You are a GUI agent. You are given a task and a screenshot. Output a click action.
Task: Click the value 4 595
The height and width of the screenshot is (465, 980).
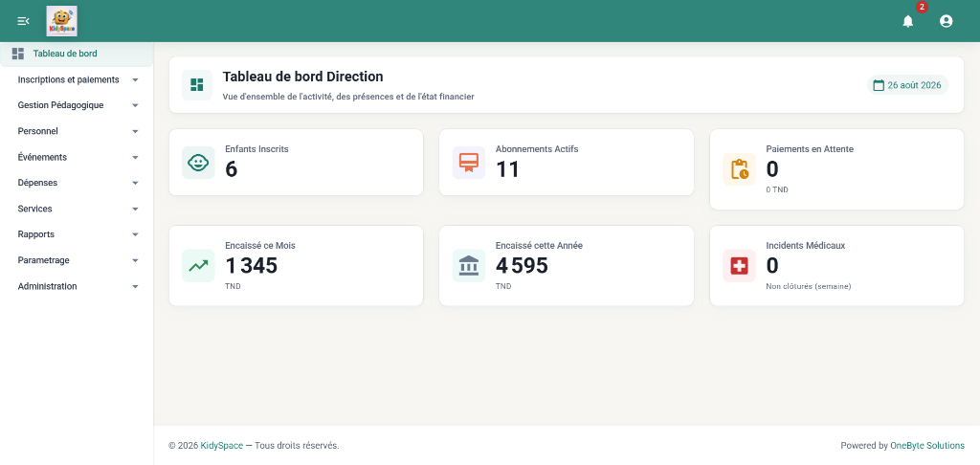coord(522,266)
